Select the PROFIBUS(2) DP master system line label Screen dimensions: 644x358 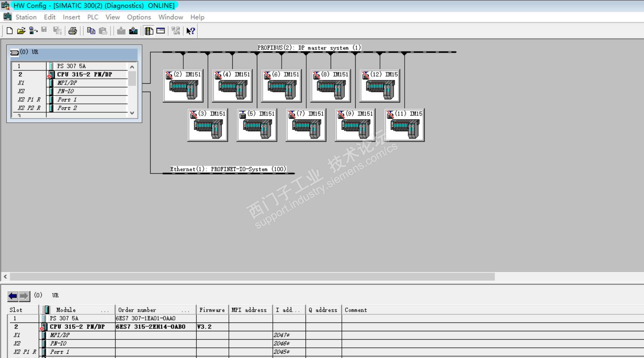[x=309, y=48]
